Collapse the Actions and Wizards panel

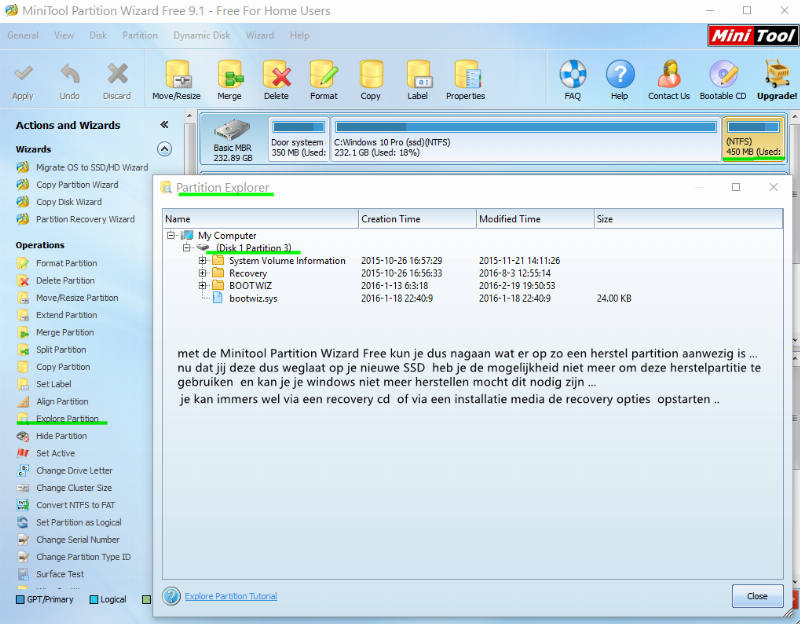(x=164, y=124)
